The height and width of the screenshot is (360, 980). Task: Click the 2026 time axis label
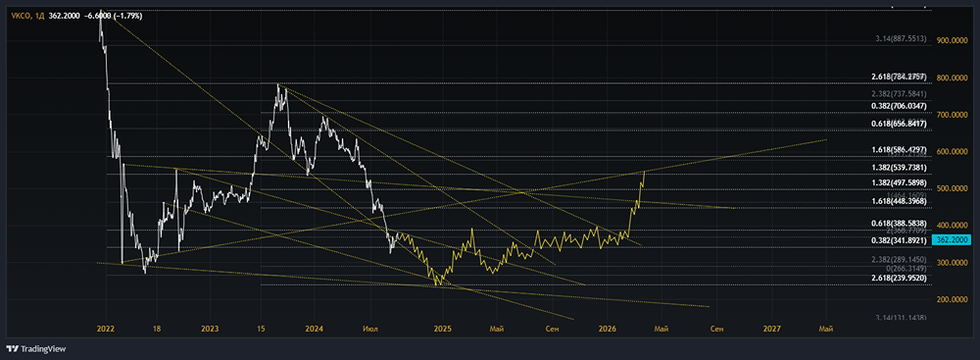click(608, 328)
